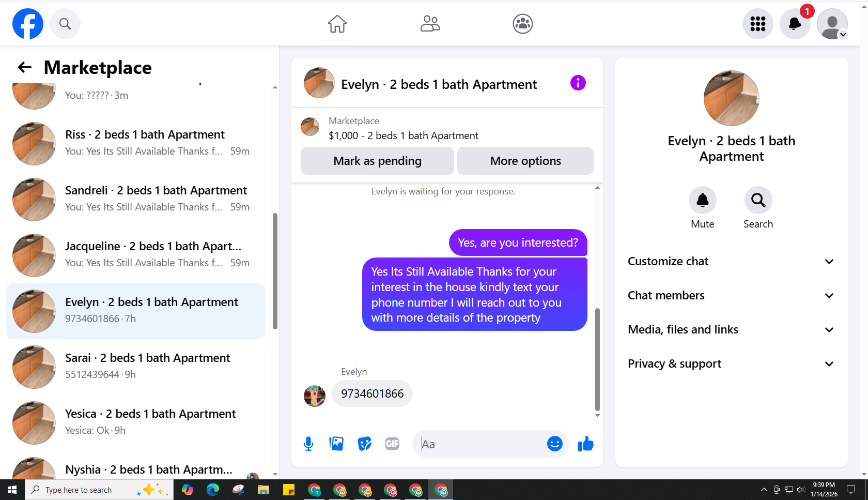This screenshot has height=500, width=868.
Task: Click the chat messages scrollbar
Action: (598, 359)
